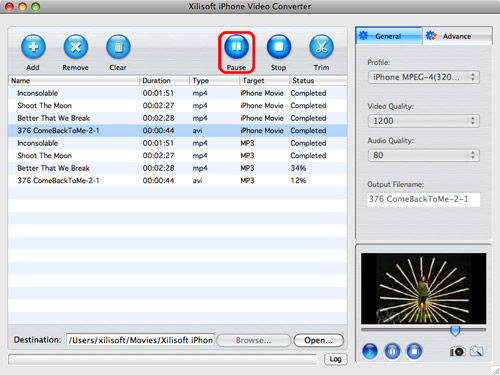The image size is (500, 375).
Task: Click the Clear list trash icon
Action: click(118, 47)
